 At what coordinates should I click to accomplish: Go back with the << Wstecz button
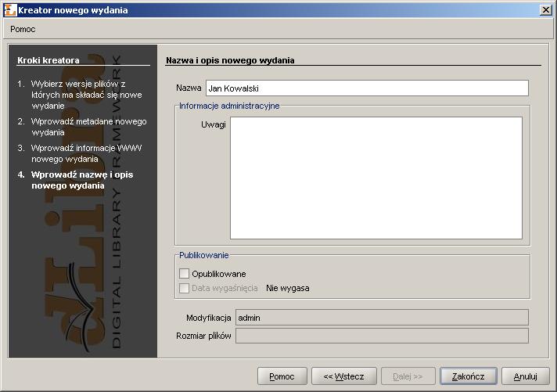344,376
